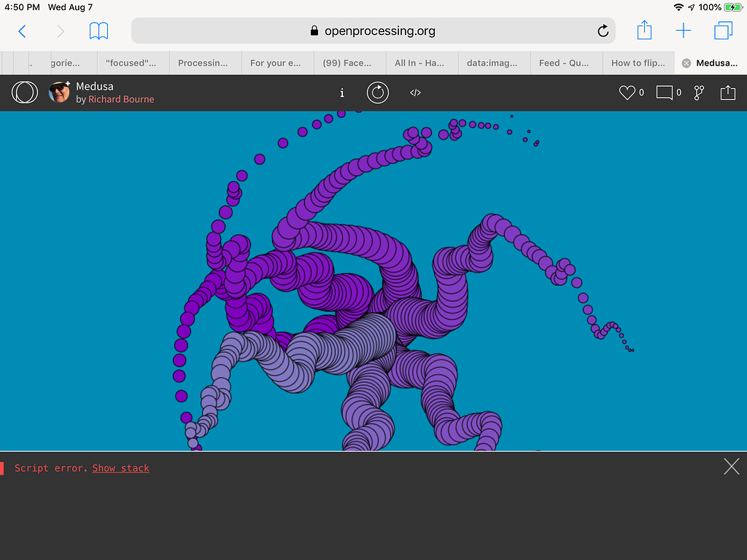747x560 pixels.
Task: Show all open tabs overview
Action: tap(723, 31)
